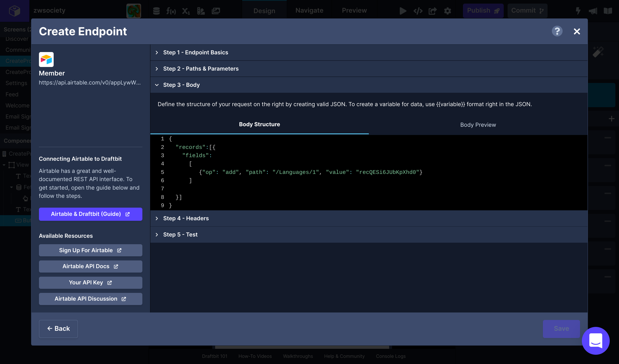Click the share export icon

tap(433, 11)
